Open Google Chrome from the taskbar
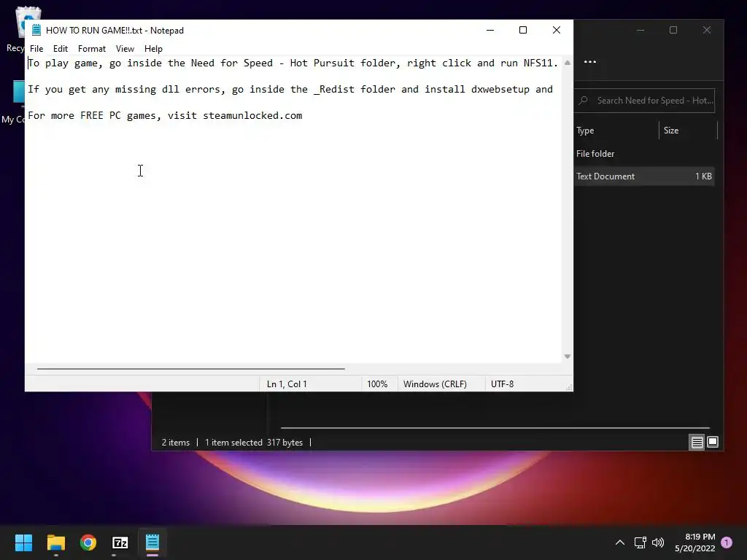The image size is (747, 560). [x=88, y=542]
